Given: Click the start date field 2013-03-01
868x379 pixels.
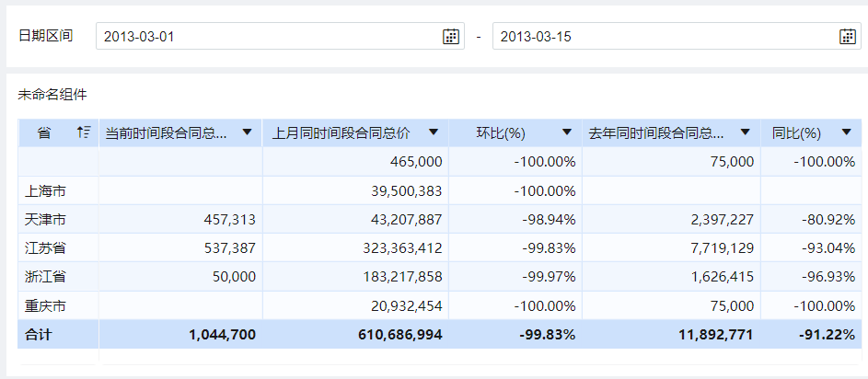Looking at the screenshot, I should tap(267, 37).
